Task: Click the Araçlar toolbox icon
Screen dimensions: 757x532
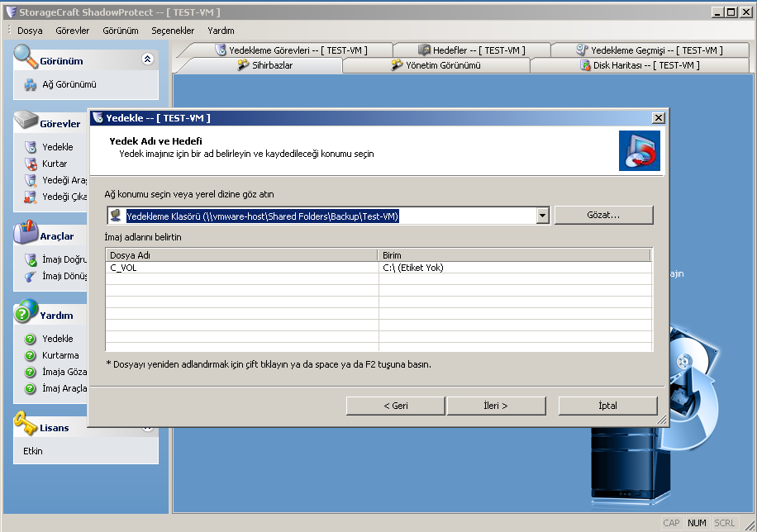Action: tap(26, 232)
